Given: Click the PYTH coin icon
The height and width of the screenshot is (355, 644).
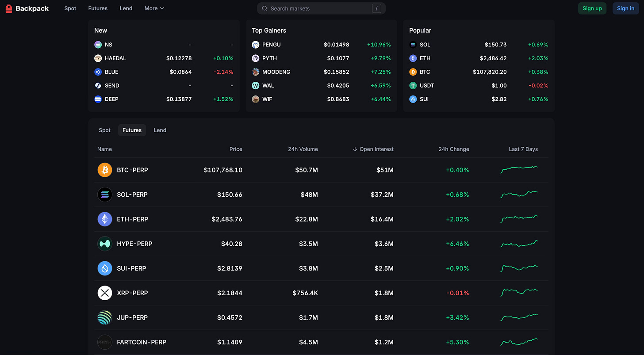Looking at the screenshot, I should click(x=256, y=58).
